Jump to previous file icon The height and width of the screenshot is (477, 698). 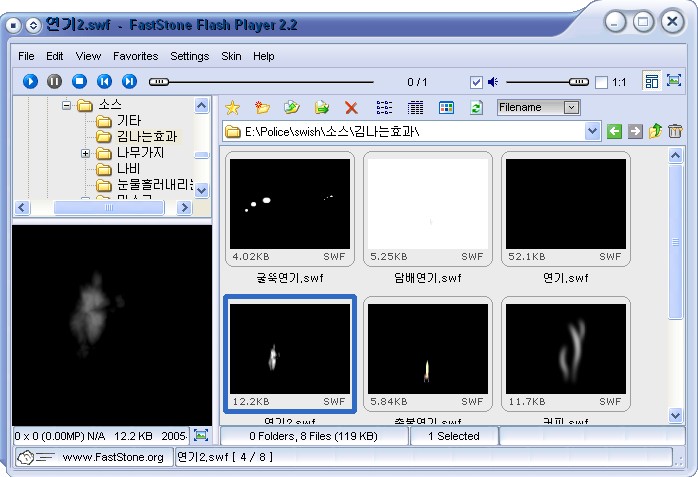click(x=104, y=82)
